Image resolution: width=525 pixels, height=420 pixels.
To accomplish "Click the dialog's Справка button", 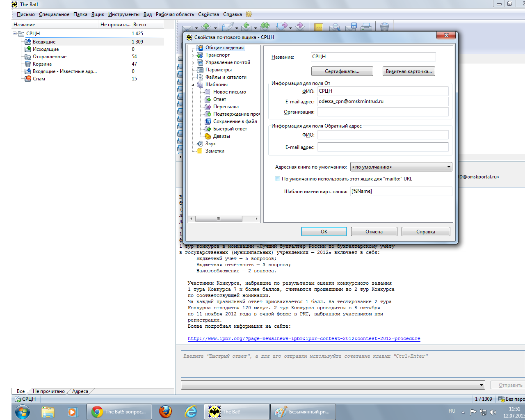I will click(426, 232).
